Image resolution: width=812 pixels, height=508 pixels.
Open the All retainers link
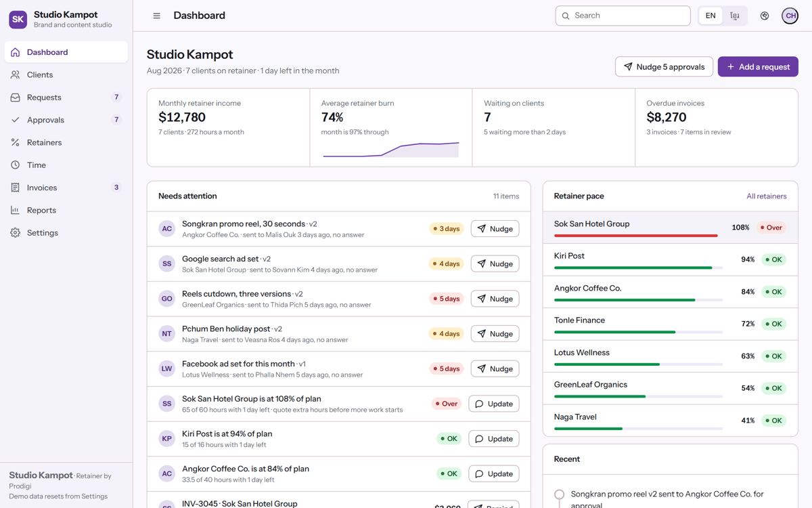tap(767, 196)
